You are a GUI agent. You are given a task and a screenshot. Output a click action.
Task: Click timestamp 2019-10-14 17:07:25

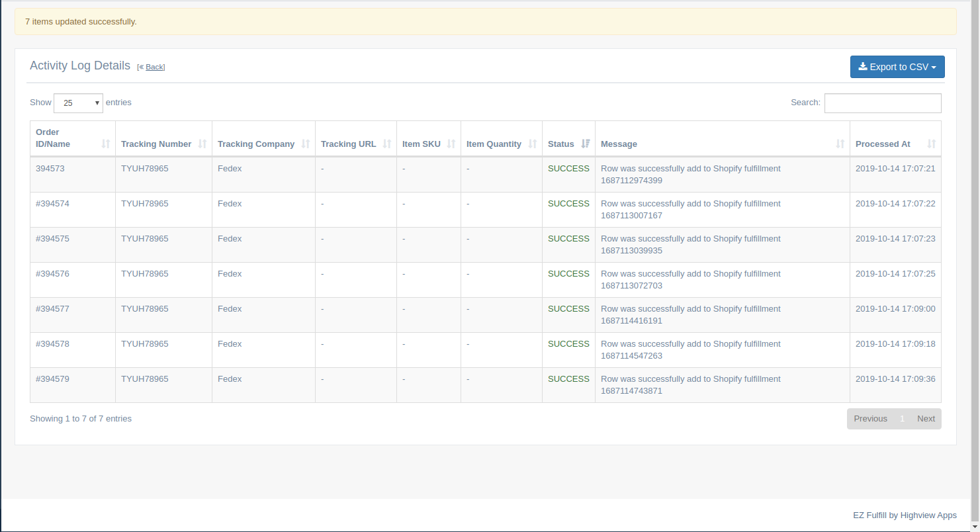tap(895, 274)
